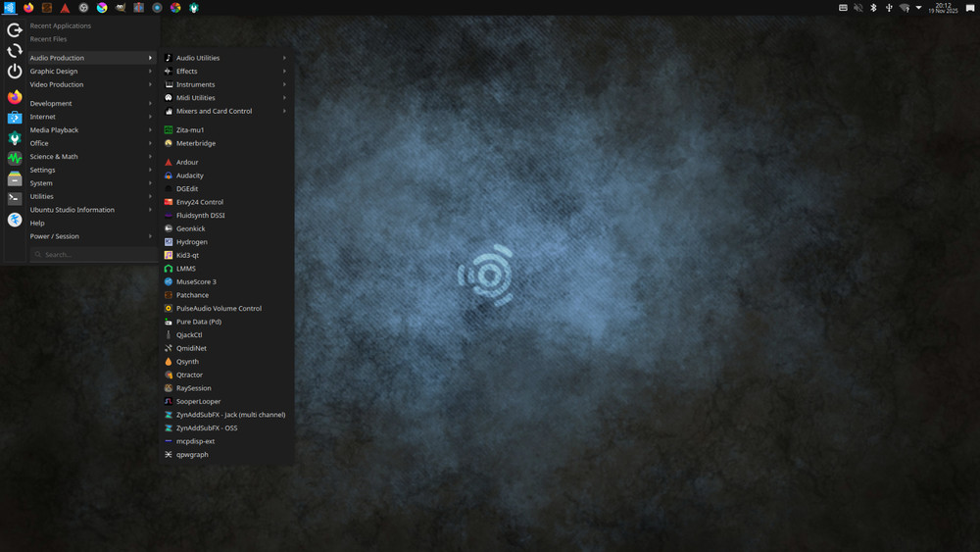This screenshot has width=980, height=552.
Task: Expand the Instruments submenu
Action: point(226,84)
